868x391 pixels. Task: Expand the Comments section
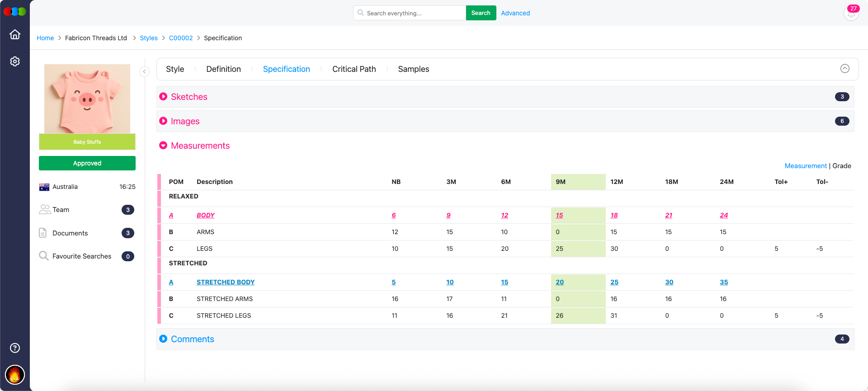pos(163,339)
